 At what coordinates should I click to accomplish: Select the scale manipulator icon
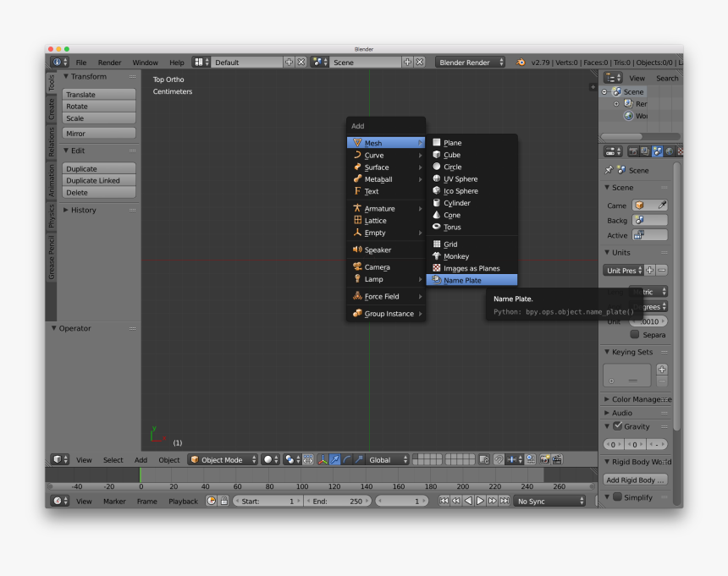click(358, 459)
